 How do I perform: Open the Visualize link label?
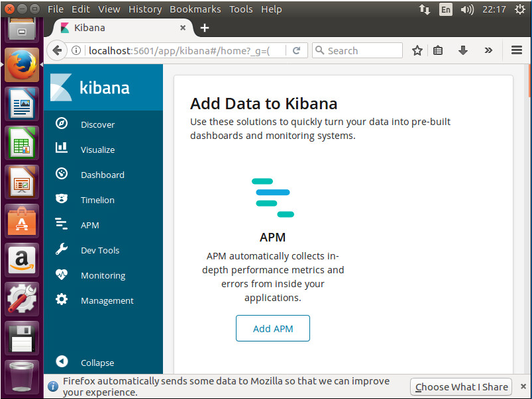(x=97, y=150)
